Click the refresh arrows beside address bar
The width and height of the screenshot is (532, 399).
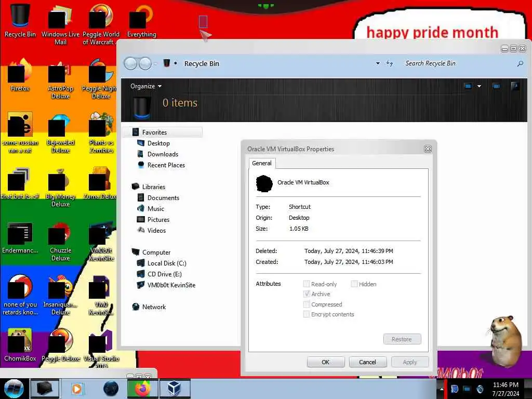[390, 63]
